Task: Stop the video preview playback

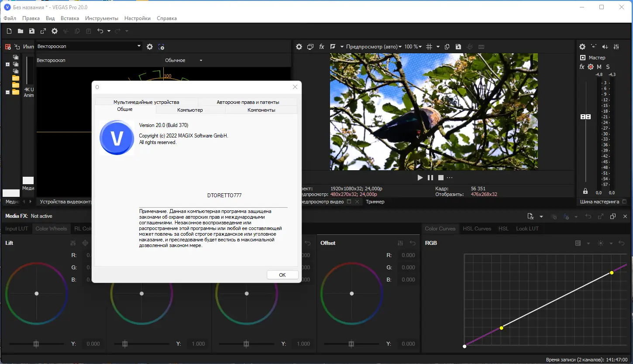Action: click(x=441, y=178)
